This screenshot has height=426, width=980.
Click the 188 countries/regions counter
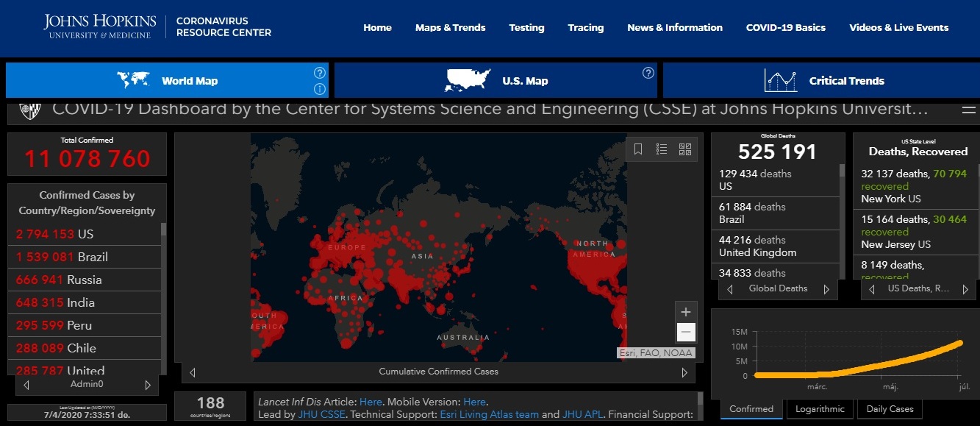(x=210, y=406)
